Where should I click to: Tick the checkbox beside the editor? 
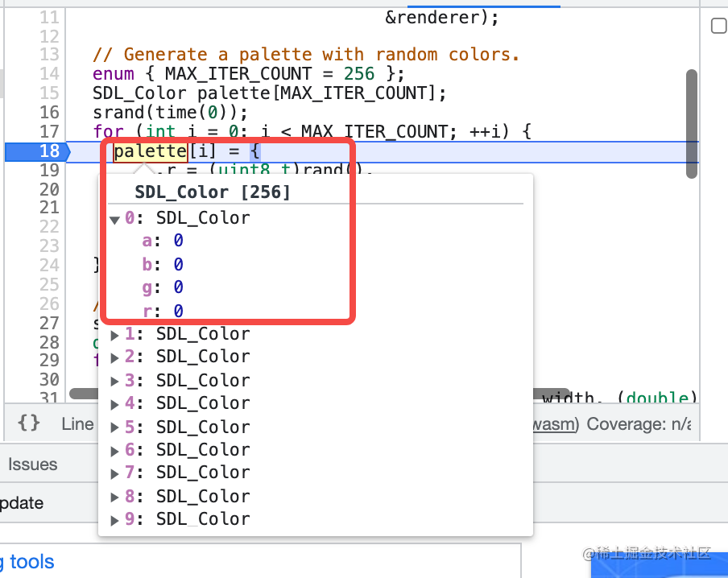click(719, 26)
